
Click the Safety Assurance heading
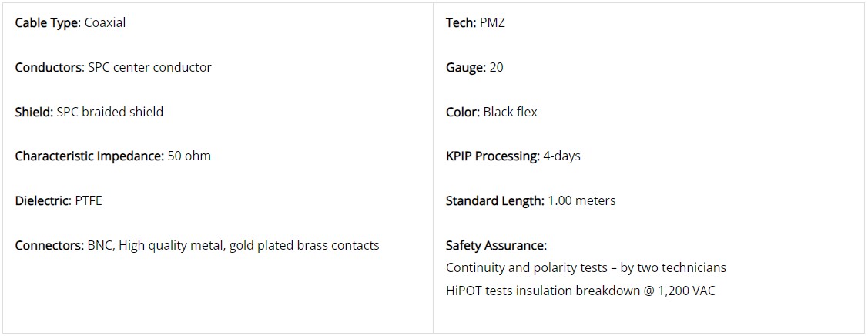(x=497, y=244)
